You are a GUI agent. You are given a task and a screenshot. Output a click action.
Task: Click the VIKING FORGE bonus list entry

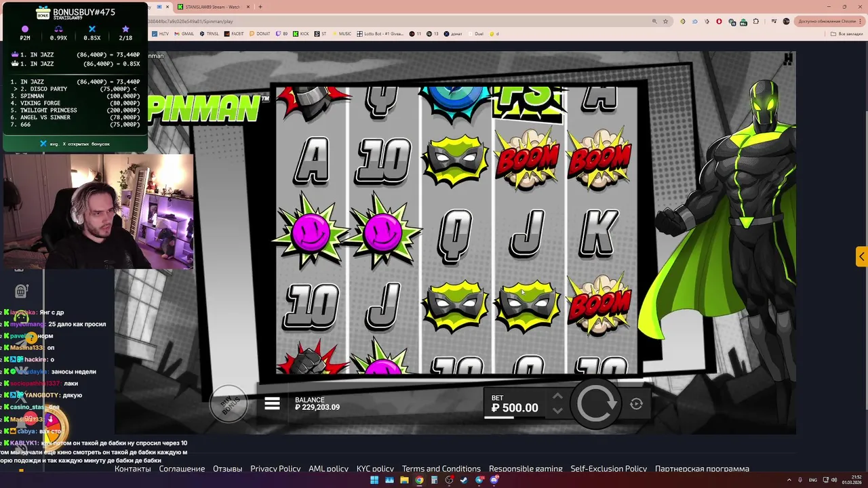click(75, 103)
